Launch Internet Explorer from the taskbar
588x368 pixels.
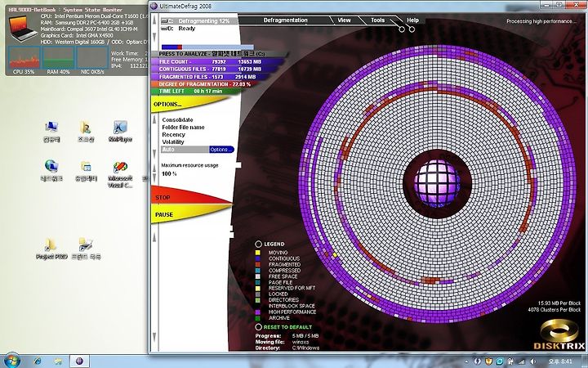38,361
